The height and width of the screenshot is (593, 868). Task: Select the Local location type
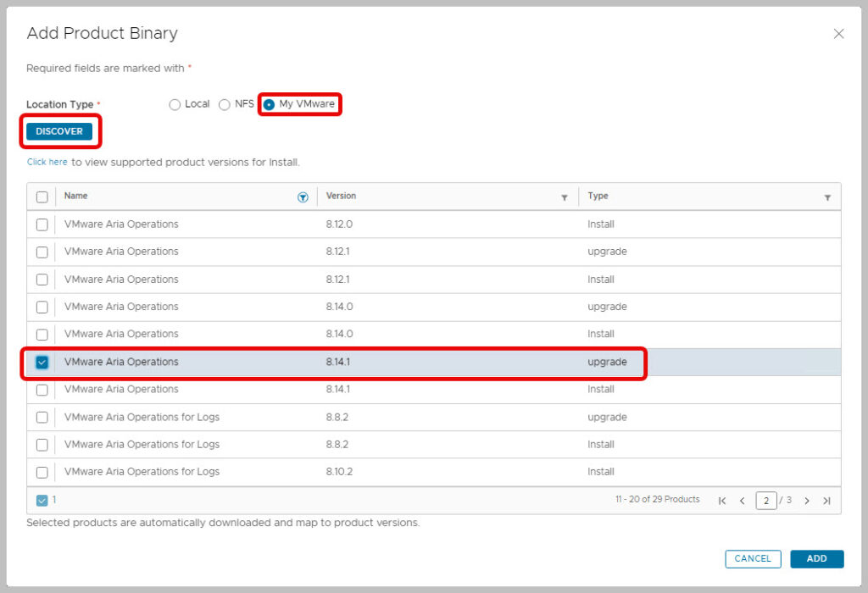175,104
